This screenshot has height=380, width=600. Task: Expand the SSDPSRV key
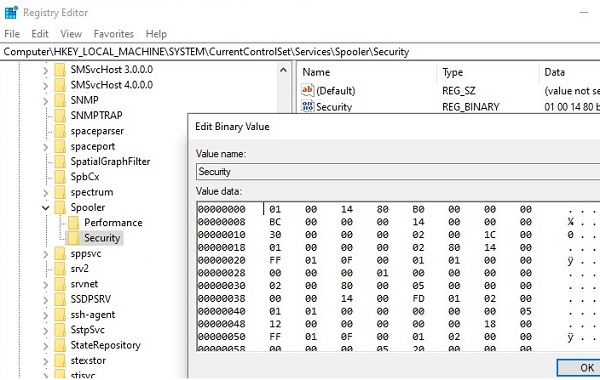[46, 300]
